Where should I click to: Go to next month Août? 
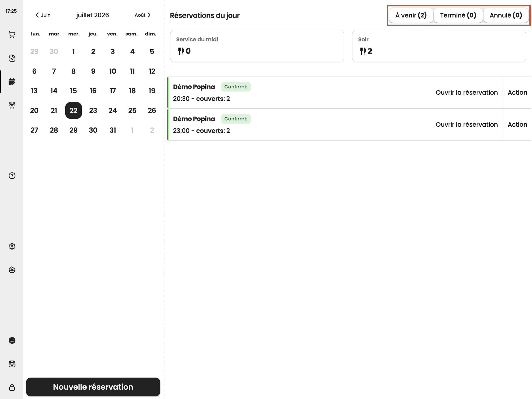[x=143, y=15]
